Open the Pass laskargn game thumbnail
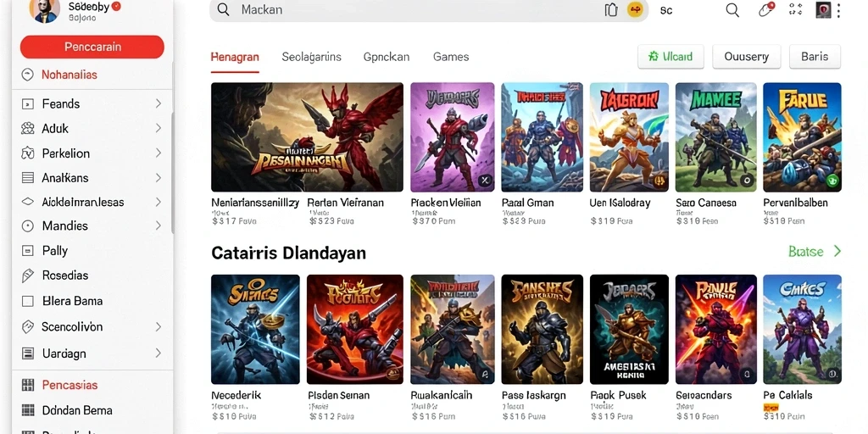868x434 pixels. point(542,330)
